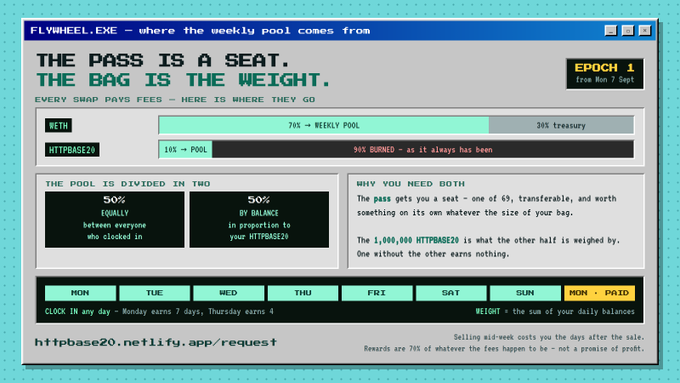Viewport: 680px width, 383px height.
Task: Click the 70% WEEKLY POOL bar segment
Action: click(x=324, y=125)
